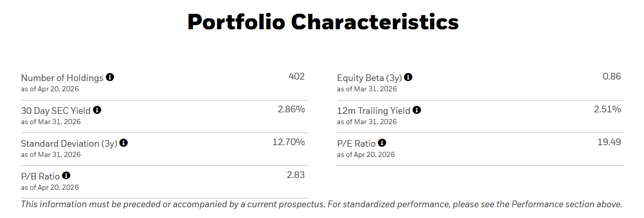Screen dimensions: 644x218
Task: Open the 30 Day SEC Yield info tooltip
Action: coord(97,110)
